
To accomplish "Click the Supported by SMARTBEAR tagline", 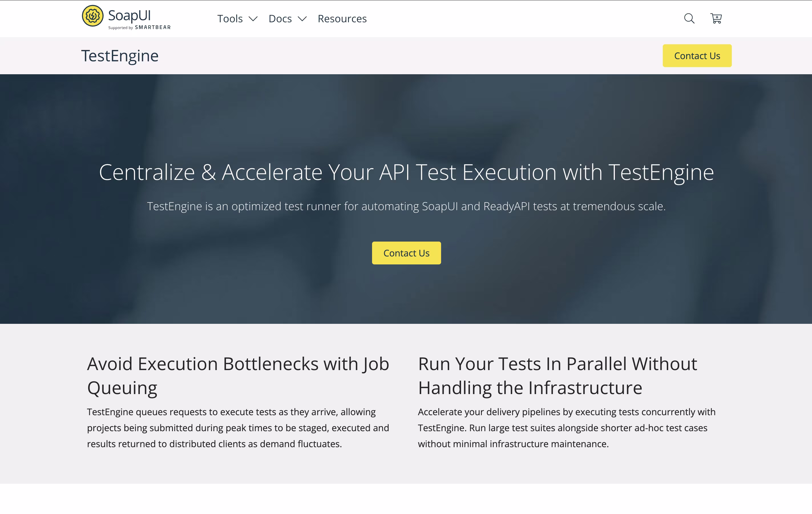I will click(x=139, y=28).
